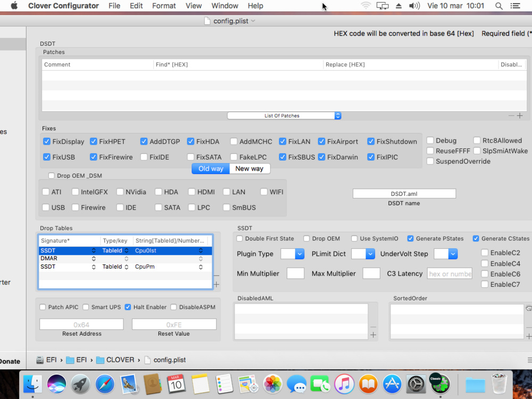Add a new DSDT patch row

[x=520, y=115]
